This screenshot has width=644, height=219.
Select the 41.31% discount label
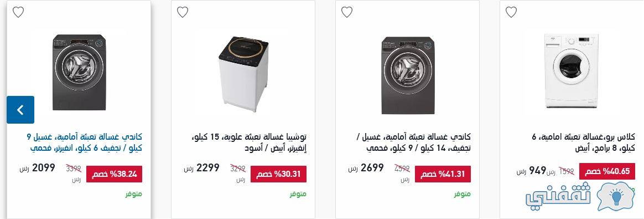pos(443,174)
